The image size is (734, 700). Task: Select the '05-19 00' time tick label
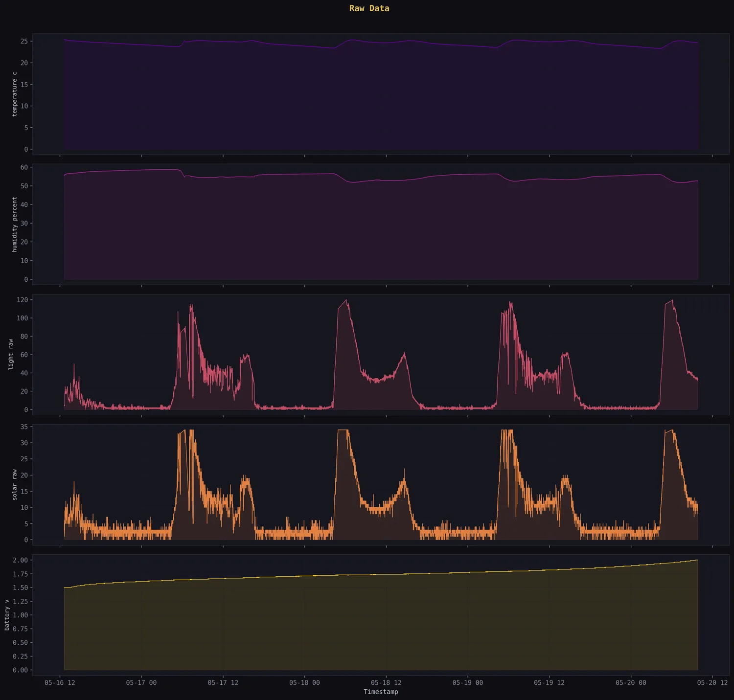click(x=467, y=682)
